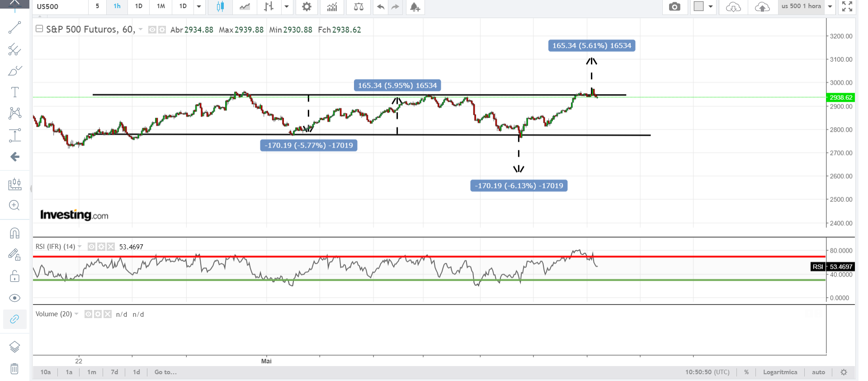
Task: Select candlestick chart style
Action: tap(220, 7)
